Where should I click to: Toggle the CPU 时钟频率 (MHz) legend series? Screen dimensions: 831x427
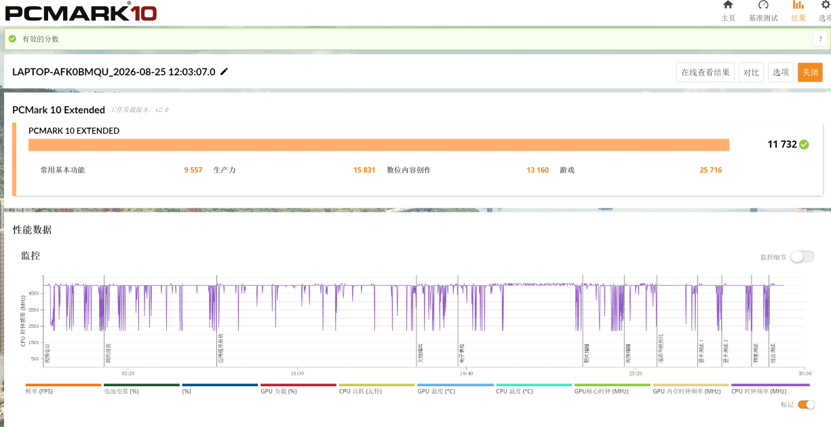770,389
